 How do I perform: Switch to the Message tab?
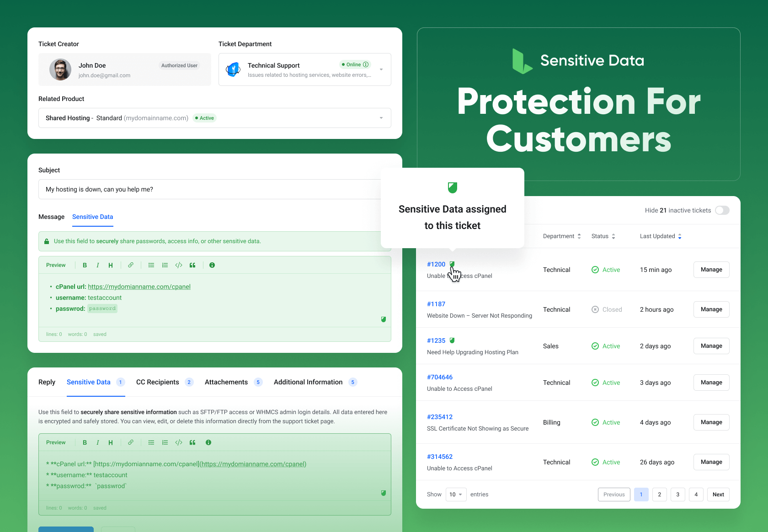pos(51,217)
